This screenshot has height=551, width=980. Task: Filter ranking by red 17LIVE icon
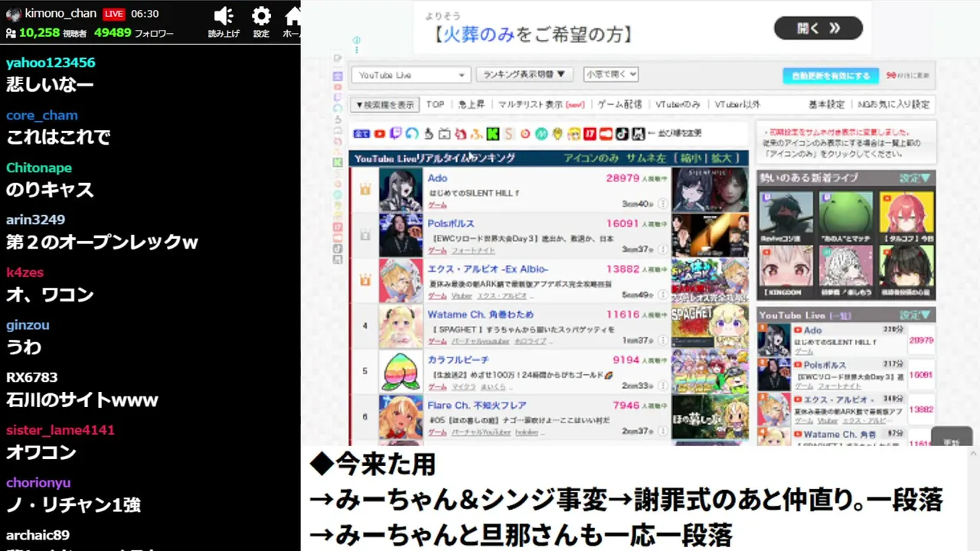590,134
